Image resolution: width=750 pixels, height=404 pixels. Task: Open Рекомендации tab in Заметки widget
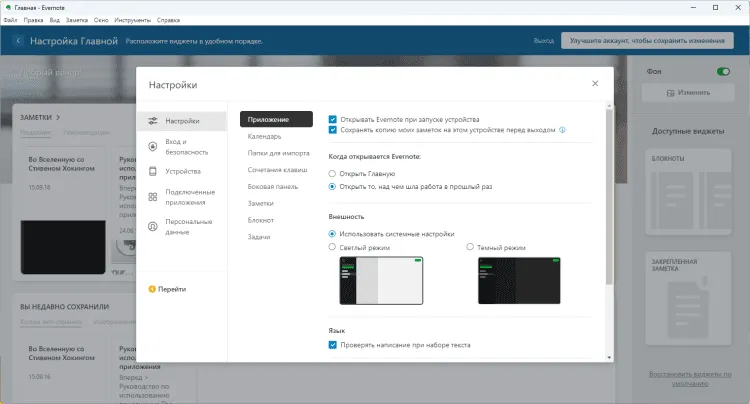(86, 132)
